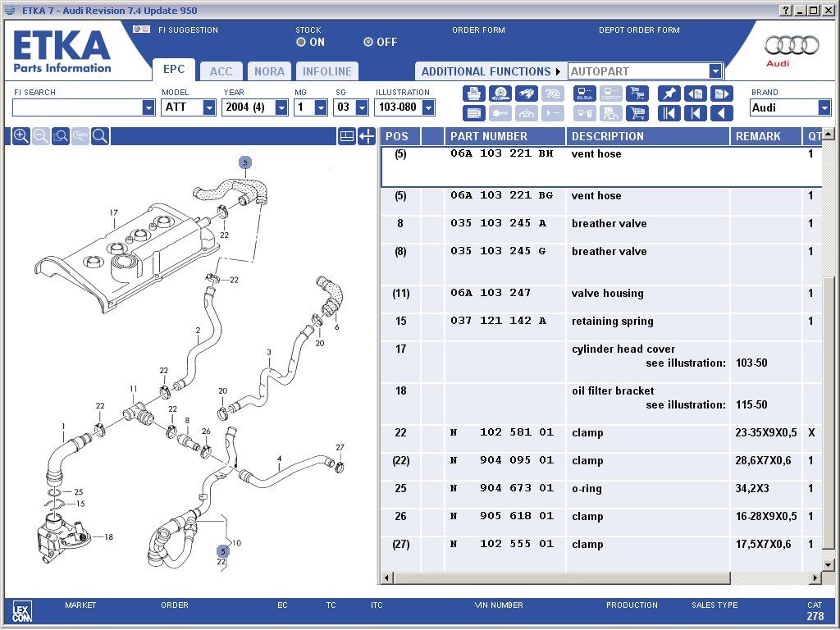840x630 pixels.
Task: Click the plain left arrow icon
Action: [721, 113]
